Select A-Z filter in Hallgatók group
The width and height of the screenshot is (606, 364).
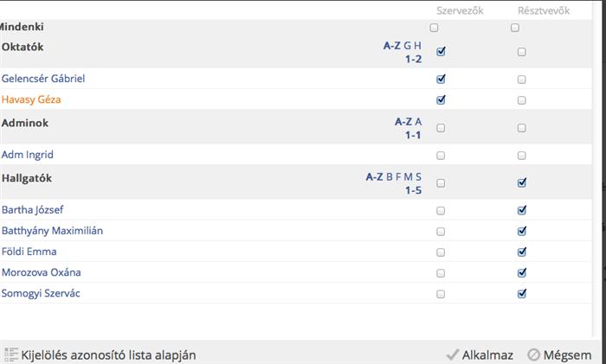[374, 176]
